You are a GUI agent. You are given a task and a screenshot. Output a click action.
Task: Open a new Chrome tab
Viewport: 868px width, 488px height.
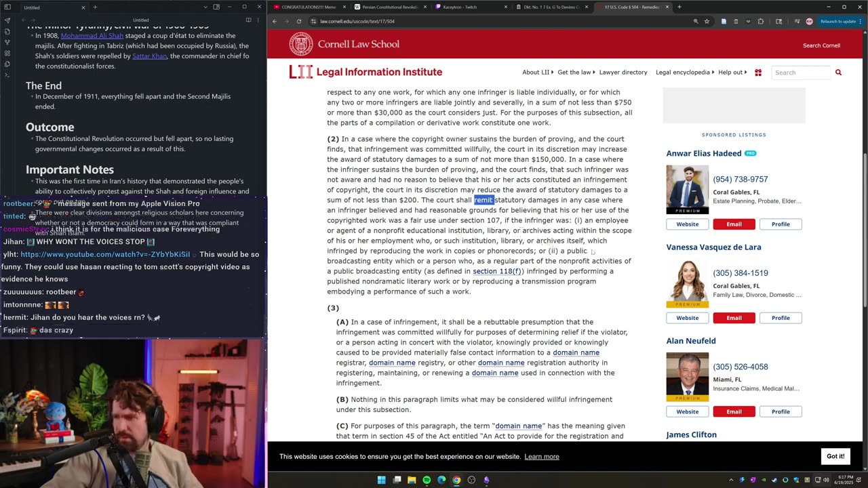tap(679, 7)
